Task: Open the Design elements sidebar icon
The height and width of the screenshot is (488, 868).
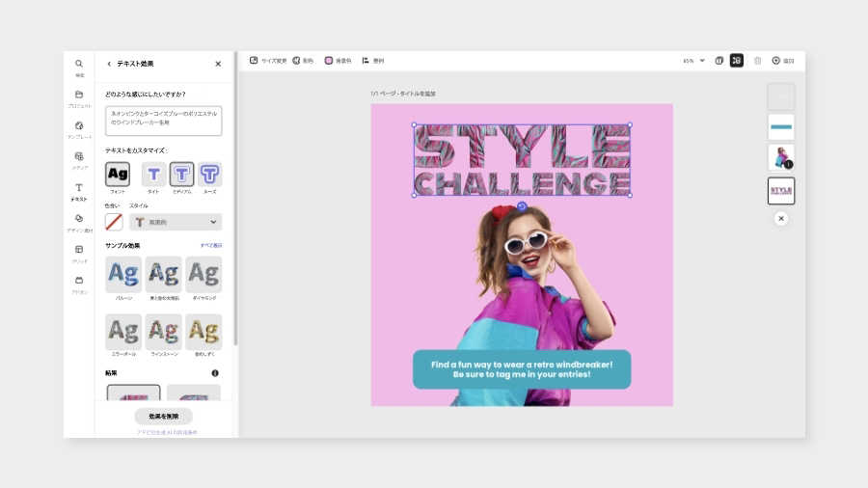Action: 79,218
